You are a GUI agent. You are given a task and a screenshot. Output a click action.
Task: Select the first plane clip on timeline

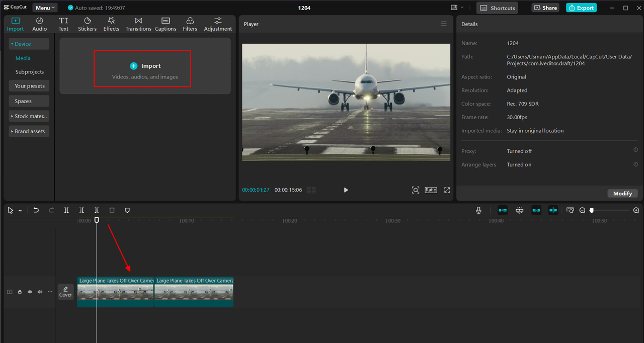(x=115, y=292)
